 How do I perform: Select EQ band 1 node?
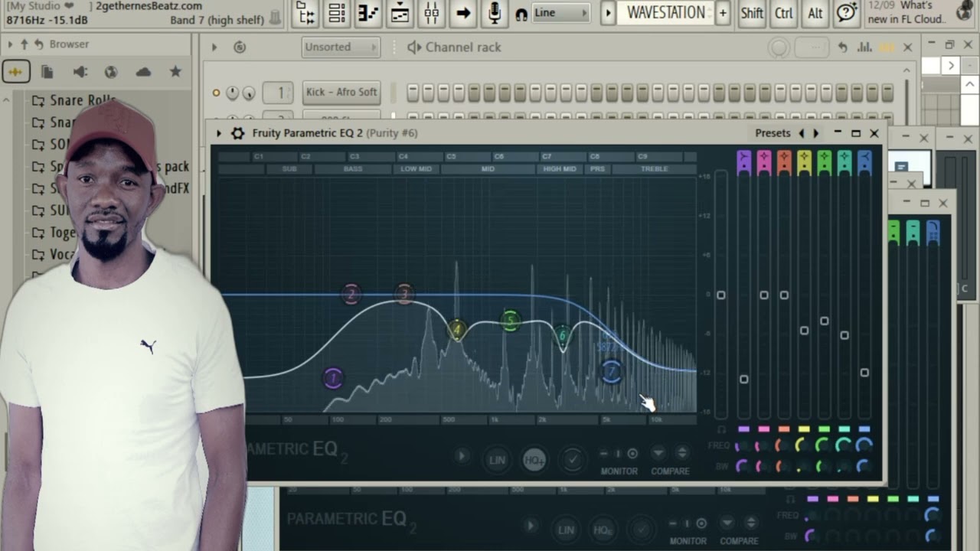coord(333,378)
